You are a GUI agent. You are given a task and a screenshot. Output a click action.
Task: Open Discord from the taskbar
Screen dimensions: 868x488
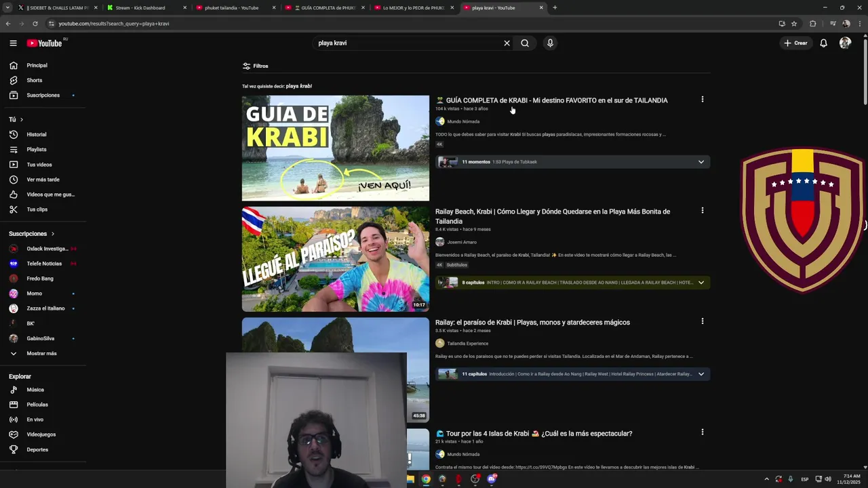pyautogui.click(x=492, y=479)
